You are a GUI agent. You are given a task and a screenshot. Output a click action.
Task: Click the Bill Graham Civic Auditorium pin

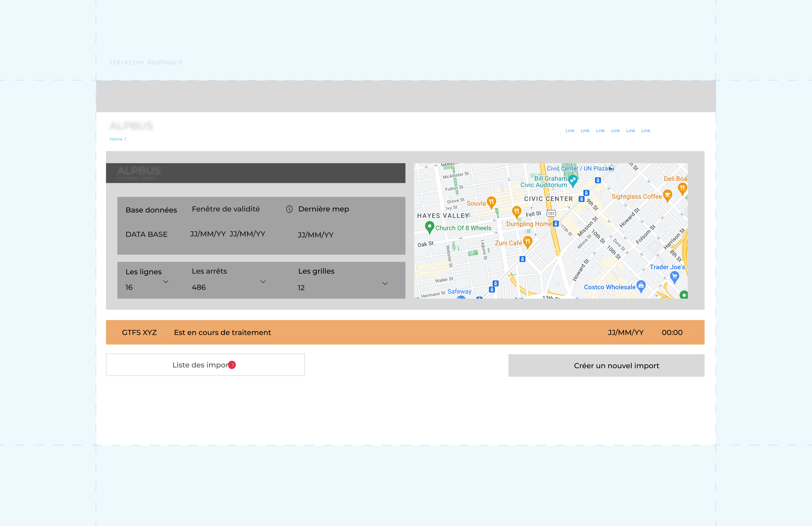tap(573, 180)
